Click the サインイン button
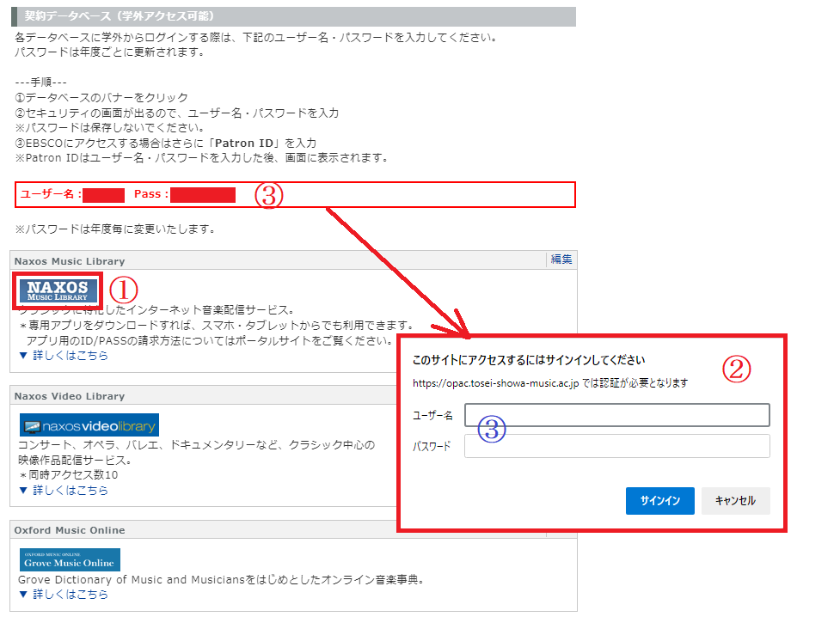This screenshot has width=840, height=629. (x=660, y=500)
